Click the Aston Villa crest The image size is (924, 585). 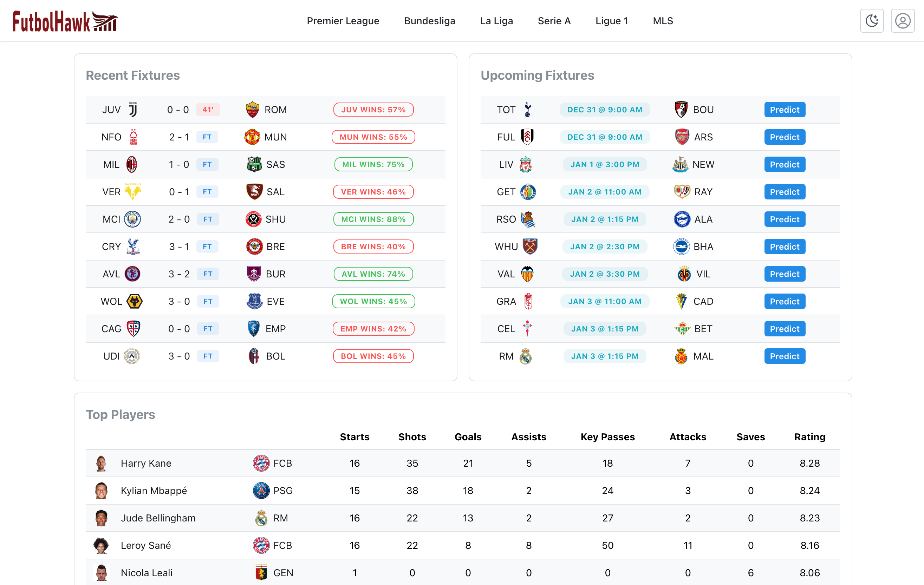132,274
